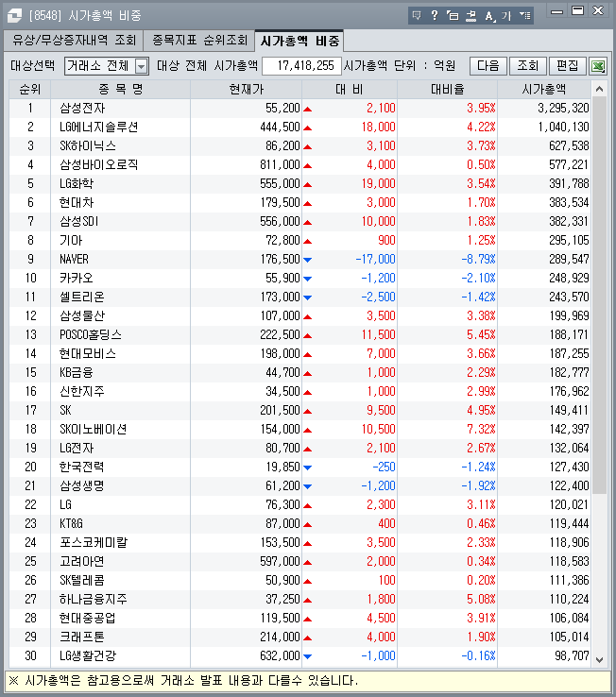The image size is (616, 697).
Task: Select the 기아 stock name
Action: click(71, 241)
